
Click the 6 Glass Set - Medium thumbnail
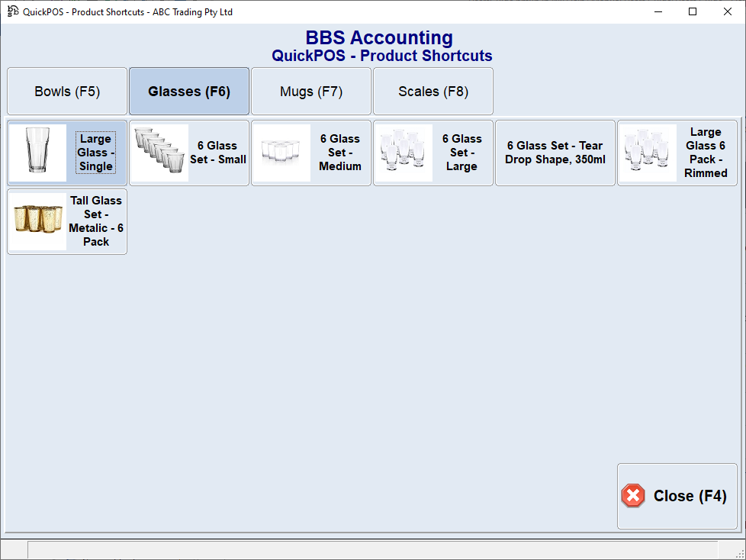coord(281,152)
